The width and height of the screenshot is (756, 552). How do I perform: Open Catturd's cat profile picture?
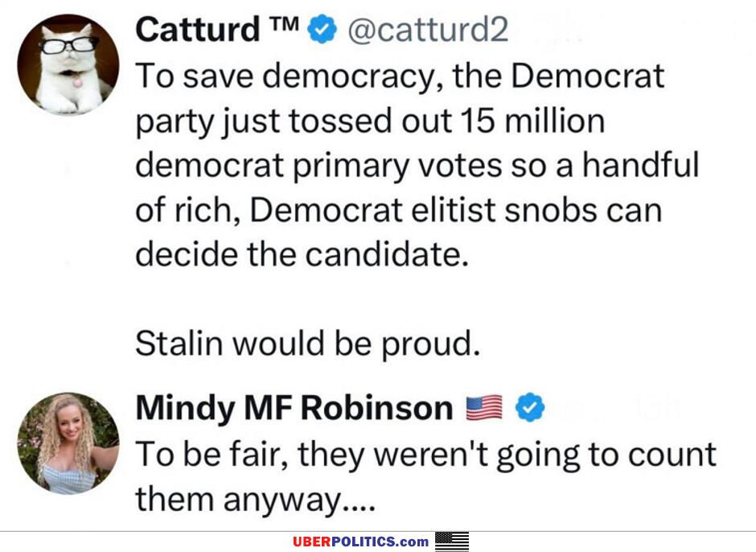(x=68, y=65)
